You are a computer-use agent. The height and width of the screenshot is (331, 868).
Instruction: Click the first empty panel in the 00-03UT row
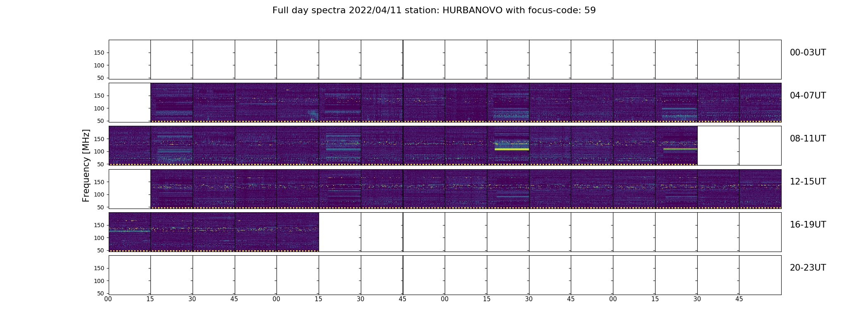pyautogui.click(x=130, y=60)
